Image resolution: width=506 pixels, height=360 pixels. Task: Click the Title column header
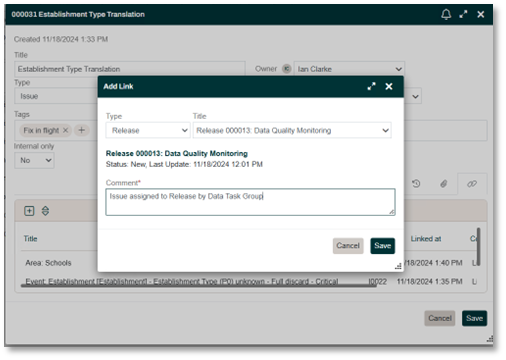tap(30, 239)
